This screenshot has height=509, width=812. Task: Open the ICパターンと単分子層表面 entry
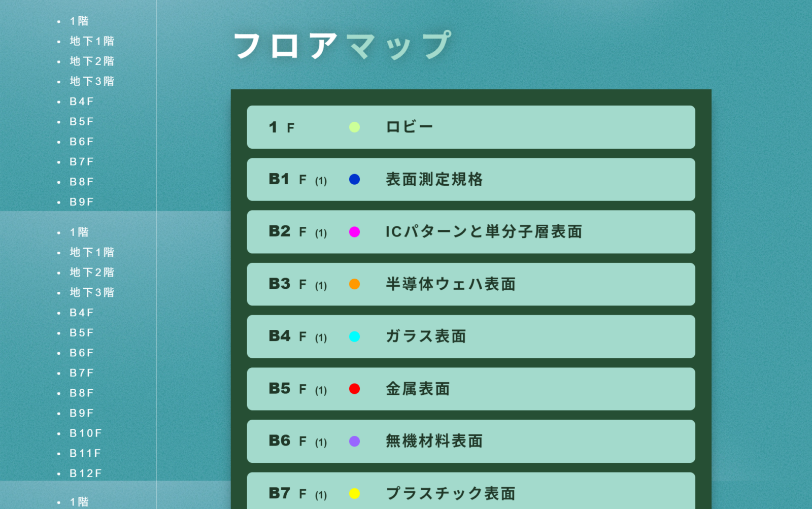[483, 232]
